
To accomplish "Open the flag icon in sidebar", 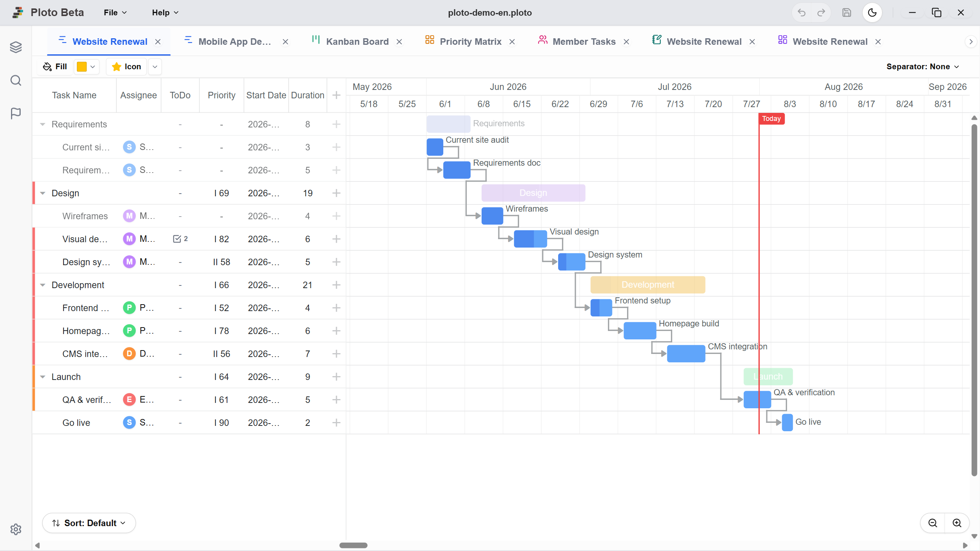I will click(x=16, y=114).
